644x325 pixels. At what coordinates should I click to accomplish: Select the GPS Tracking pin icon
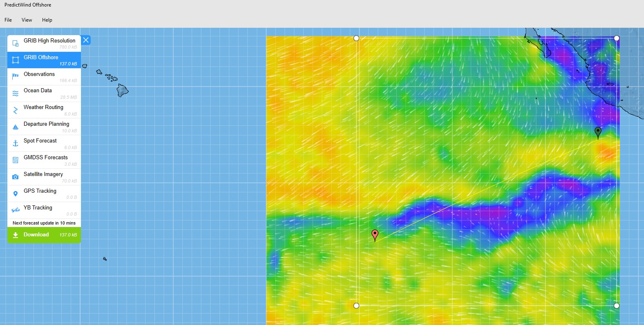[x=16, y=194]
